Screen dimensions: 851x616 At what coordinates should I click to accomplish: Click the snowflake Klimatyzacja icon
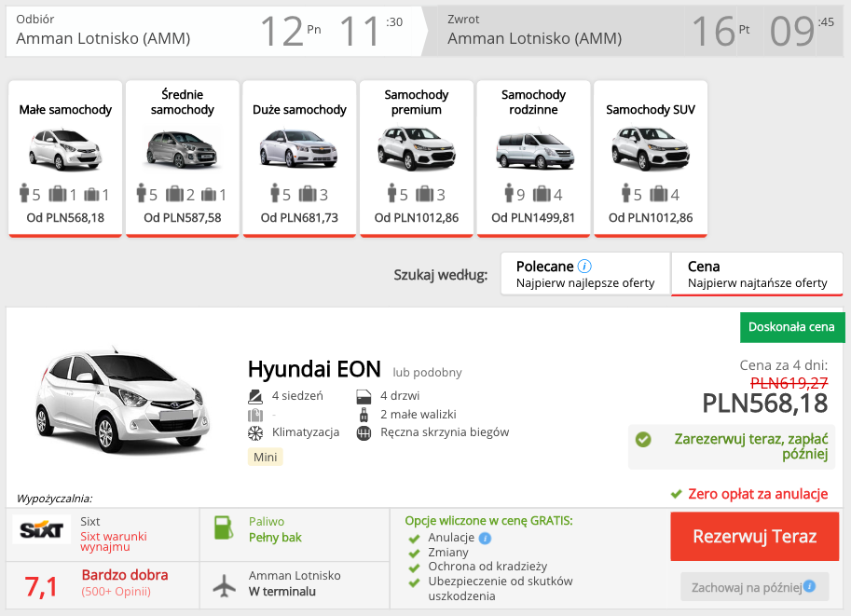pyautogui.click(x=255, y=433)
